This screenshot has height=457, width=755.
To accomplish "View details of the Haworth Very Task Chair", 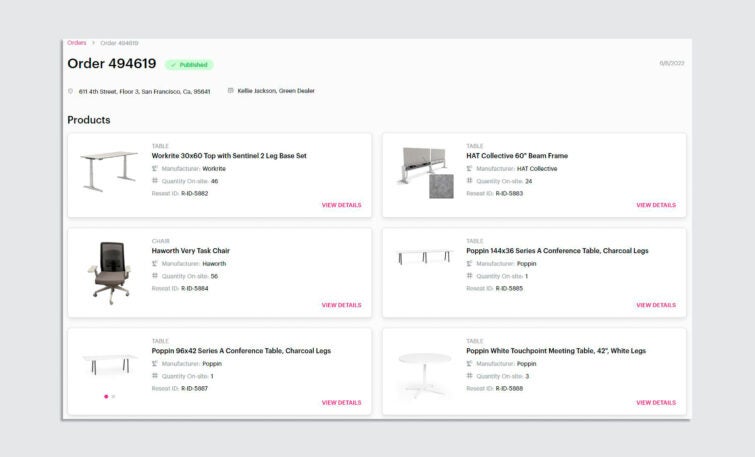I will pos(341,305).
